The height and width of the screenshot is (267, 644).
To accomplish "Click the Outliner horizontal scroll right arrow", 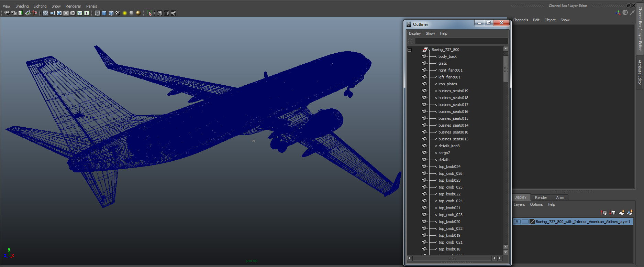I will tap(500, 258).
